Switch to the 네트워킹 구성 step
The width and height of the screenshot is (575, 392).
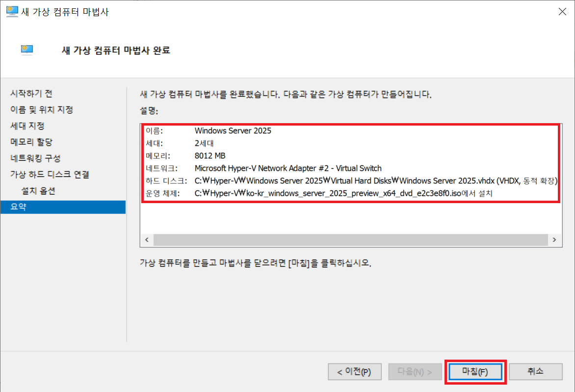click(35, 158)
